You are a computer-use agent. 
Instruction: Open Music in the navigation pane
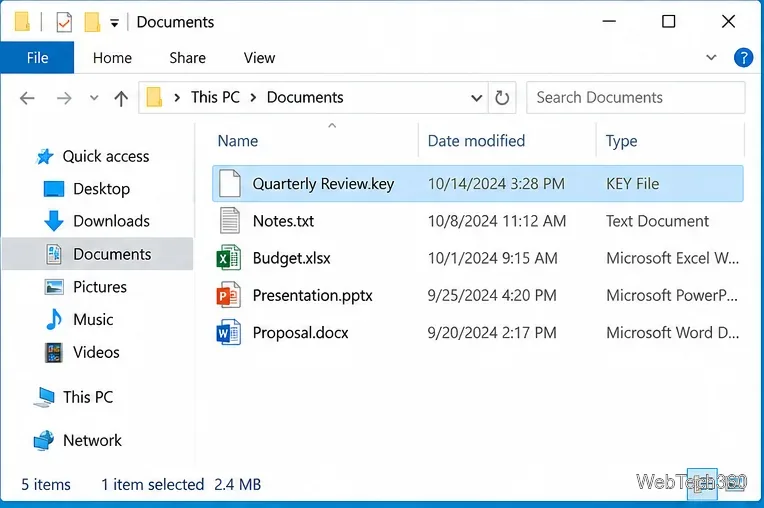93,320
